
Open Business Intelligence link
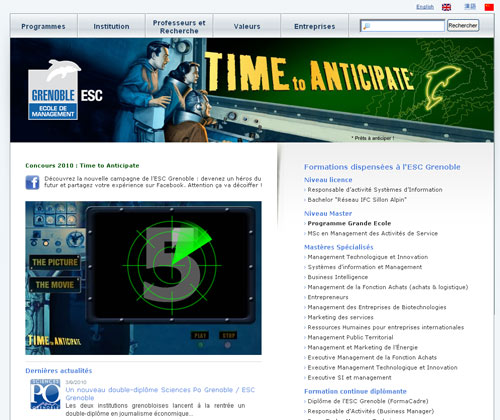click(x=338, y=277)
